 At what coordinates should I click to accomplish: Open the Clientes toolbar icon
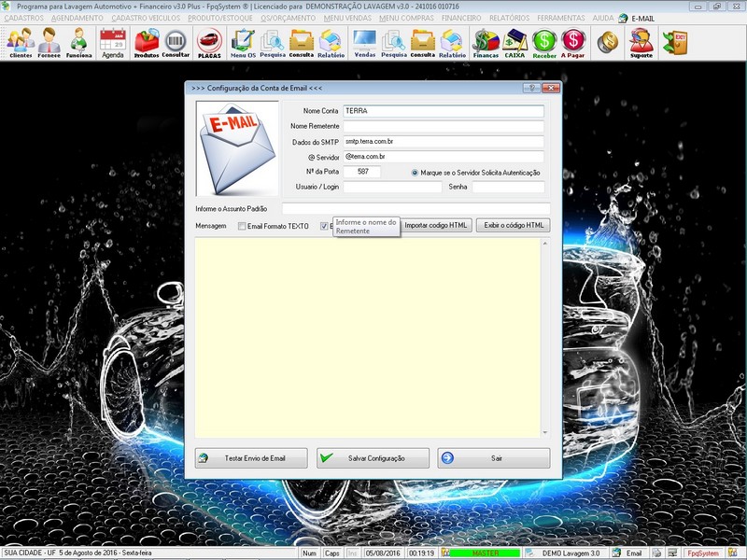(21, 43)
